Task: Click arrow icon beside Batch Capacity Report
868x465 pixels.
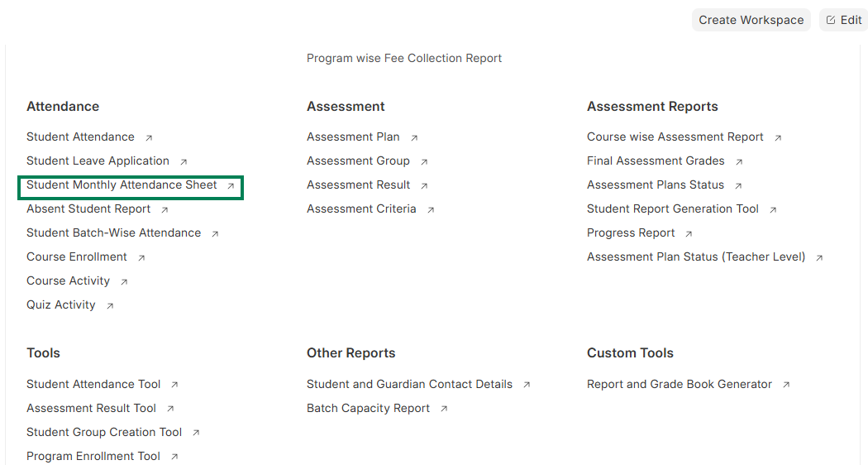Action: coord(444,410)
